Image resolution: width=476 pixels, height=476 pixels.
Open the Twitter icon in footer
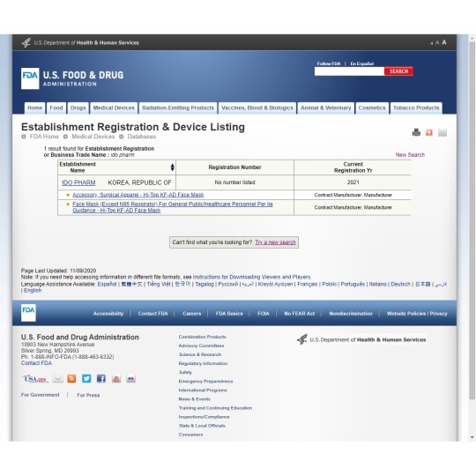click(x=86, y=378)
